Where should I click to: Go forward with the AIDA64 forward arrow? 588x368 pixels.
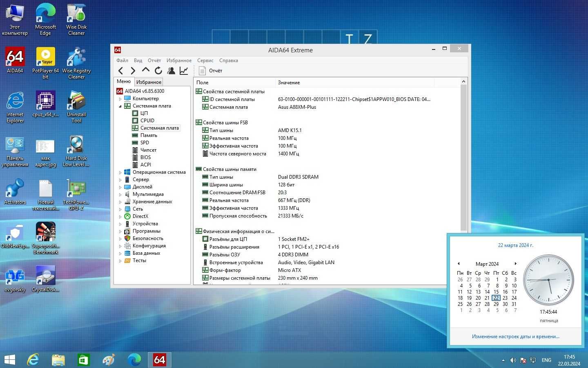(133, 71)
